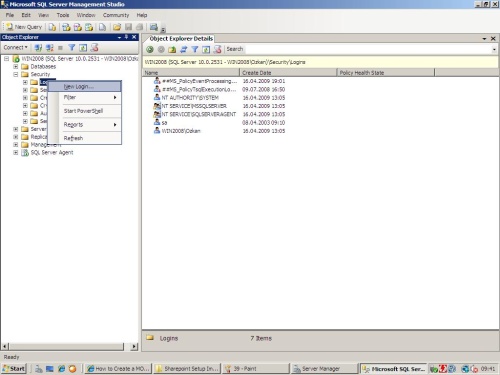Open the File menu

coord(10,15)
